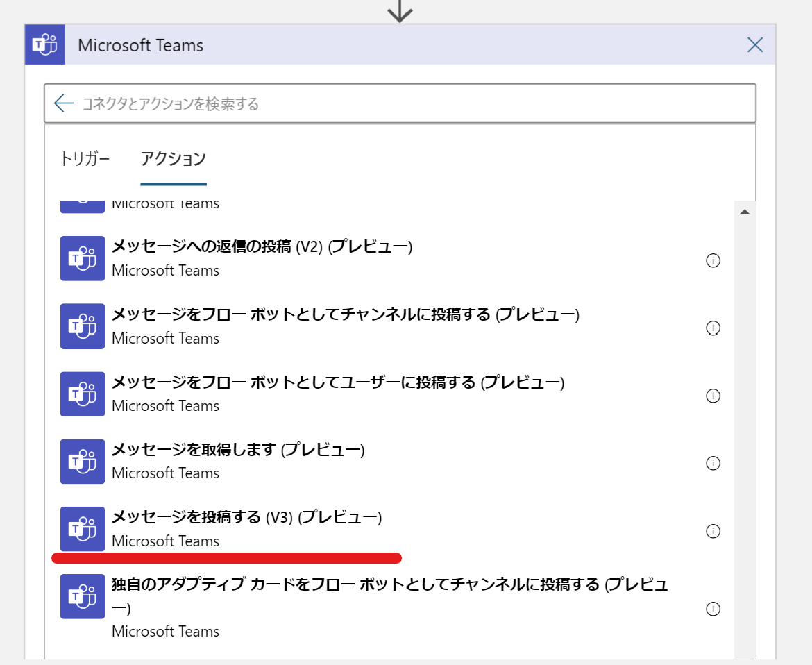Choose action メッセージを取得します (プレビュー)
The height and width of the screenshot is (665, 812).
[x=238, y=450]
